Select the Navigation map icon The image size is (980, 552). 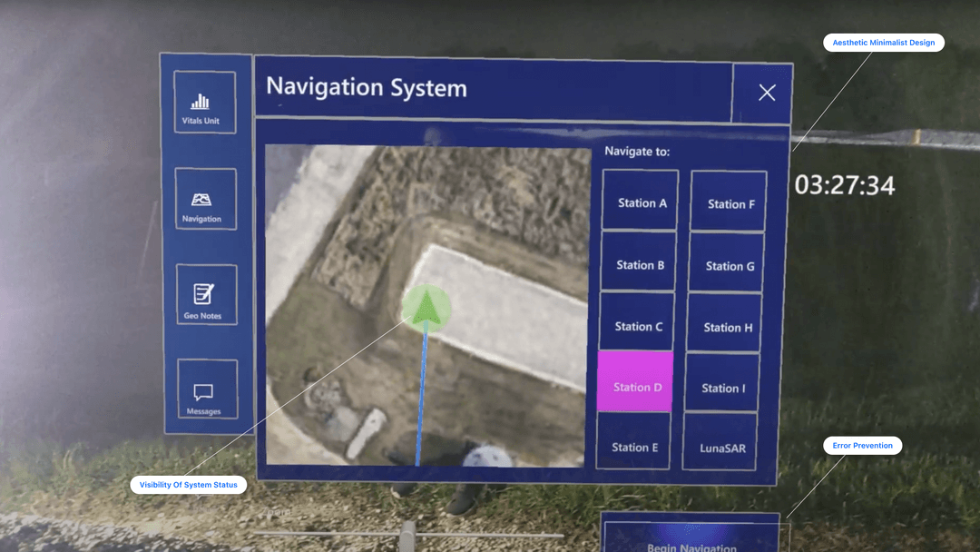tap(201, 200)
